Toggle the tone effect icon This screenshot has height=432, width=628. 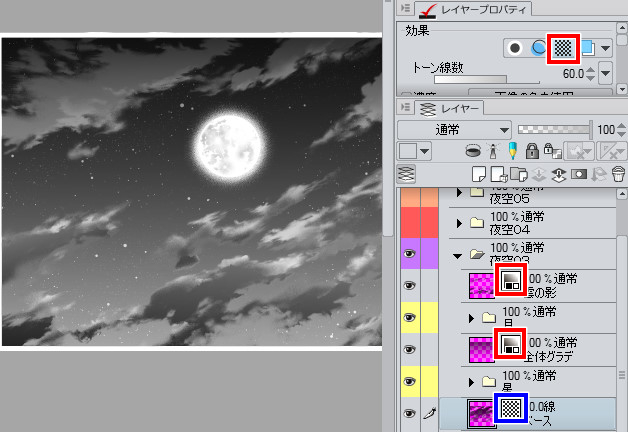(x=563, y=48)
